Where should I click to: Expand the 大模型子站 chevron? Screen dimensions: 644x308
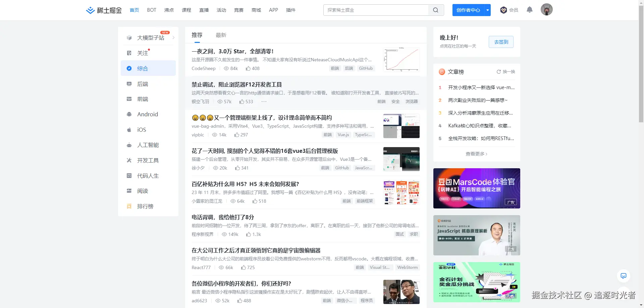173,38
